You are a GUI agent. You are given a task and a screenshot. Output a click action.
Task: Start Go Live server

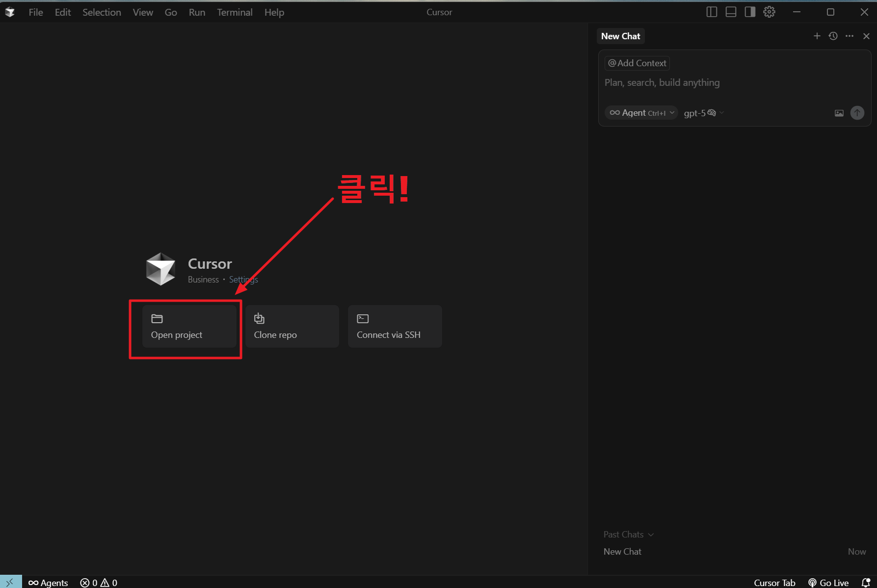coord(828,583)
